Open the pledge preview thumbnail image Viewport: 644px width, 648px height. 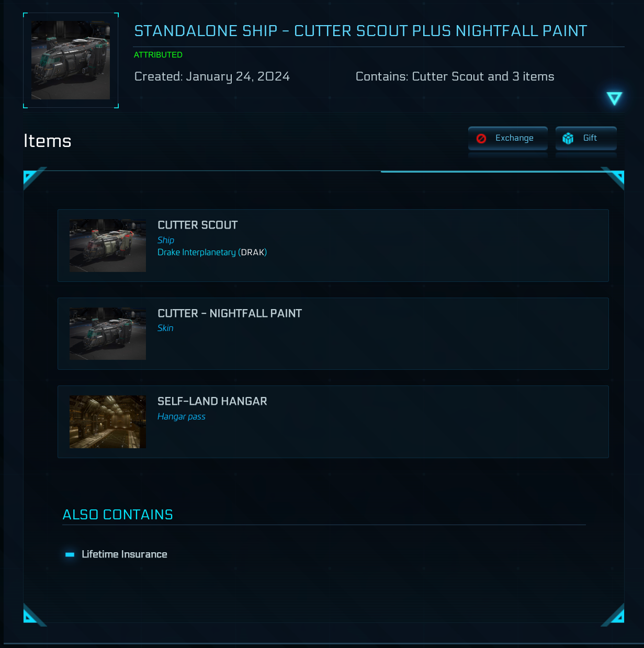[x=71, y=60]
